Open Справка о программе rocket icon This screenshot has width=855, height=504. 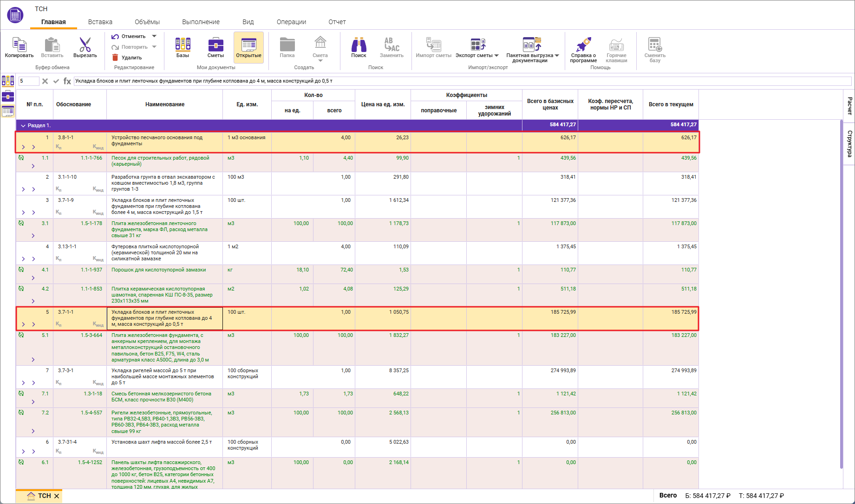point(583,45)
